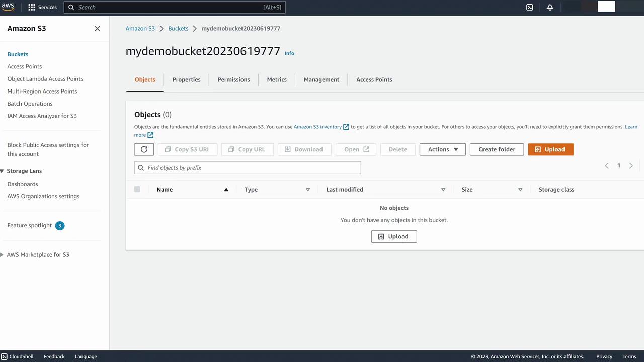
Task: Open the AWS home logo
Action: (x=8, y=7)
